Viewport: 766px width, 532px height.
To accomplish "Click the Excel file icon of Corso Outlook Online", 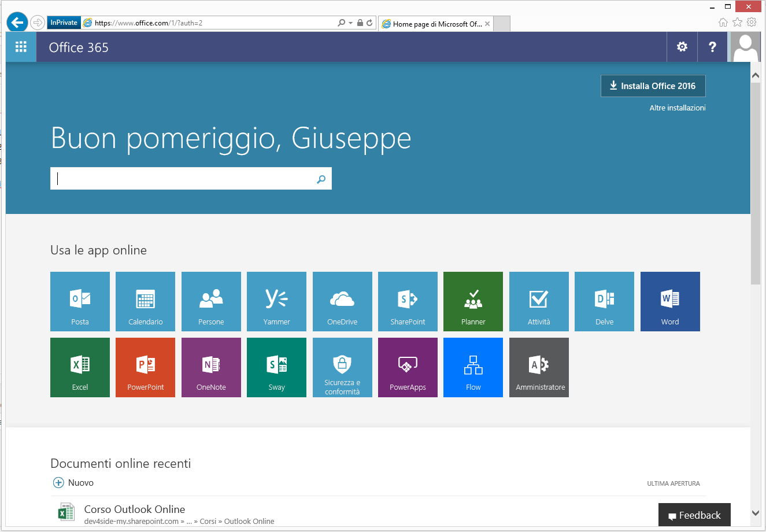I will coord(66,512).
